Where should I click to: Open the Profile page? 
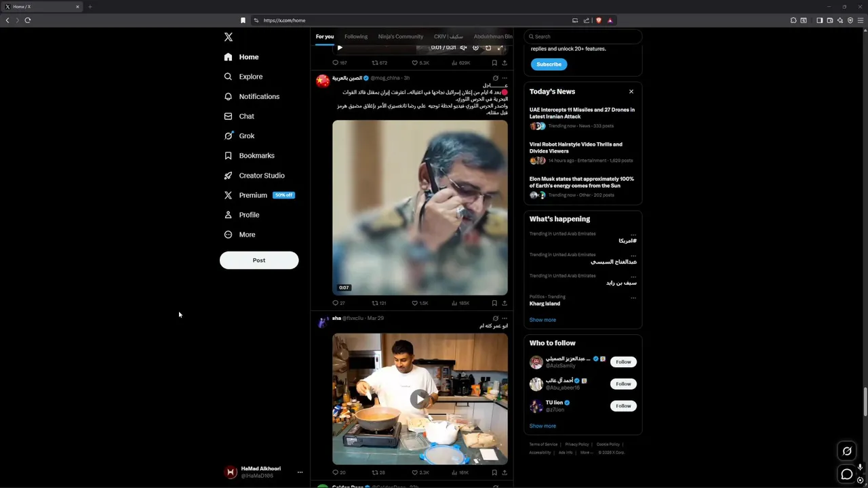pyautogui.click(x=242, y=215)
